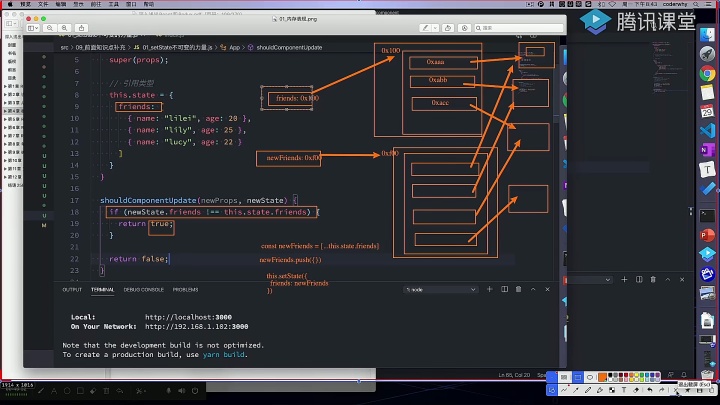This screenshot has height=405, width=720.
Task: Undo last annotation with the undo arrow
Action: (650, 390)
